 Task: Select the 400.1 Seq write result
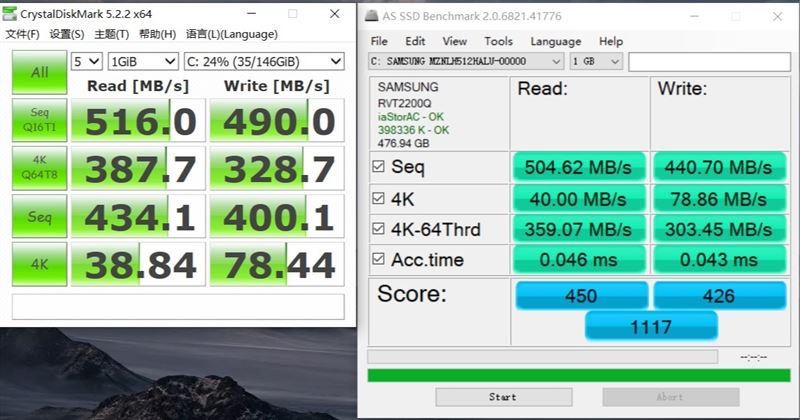point(277,216)
